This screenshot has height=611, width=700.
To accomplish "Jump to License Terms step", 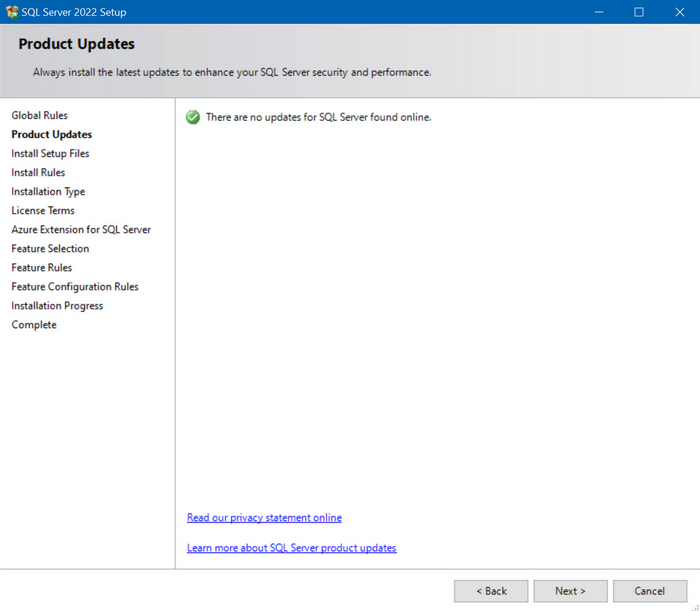I will pyautogui.click(x=43, y=211).
